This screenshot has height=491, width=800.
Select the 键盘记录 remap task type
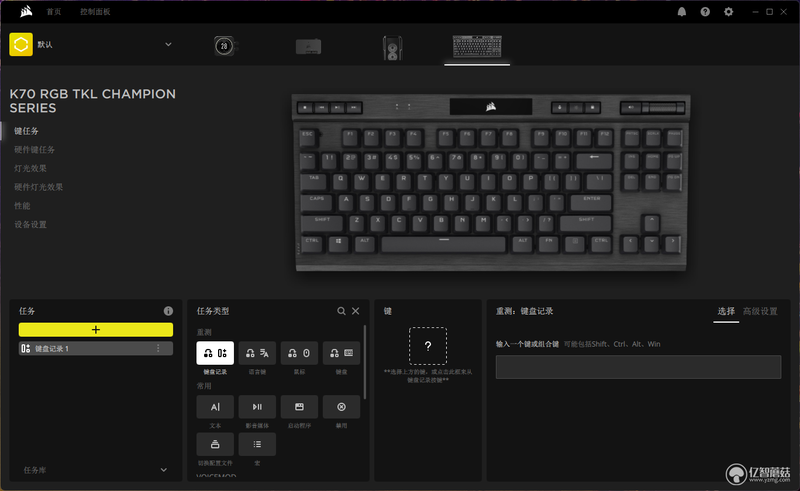(x=215, y=353)
